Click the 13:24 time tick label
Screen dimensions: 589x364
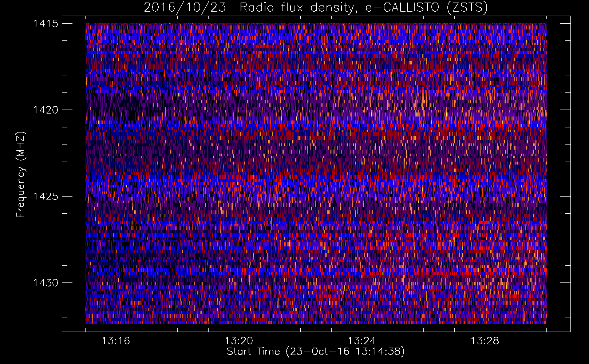[x=362, y=341]
